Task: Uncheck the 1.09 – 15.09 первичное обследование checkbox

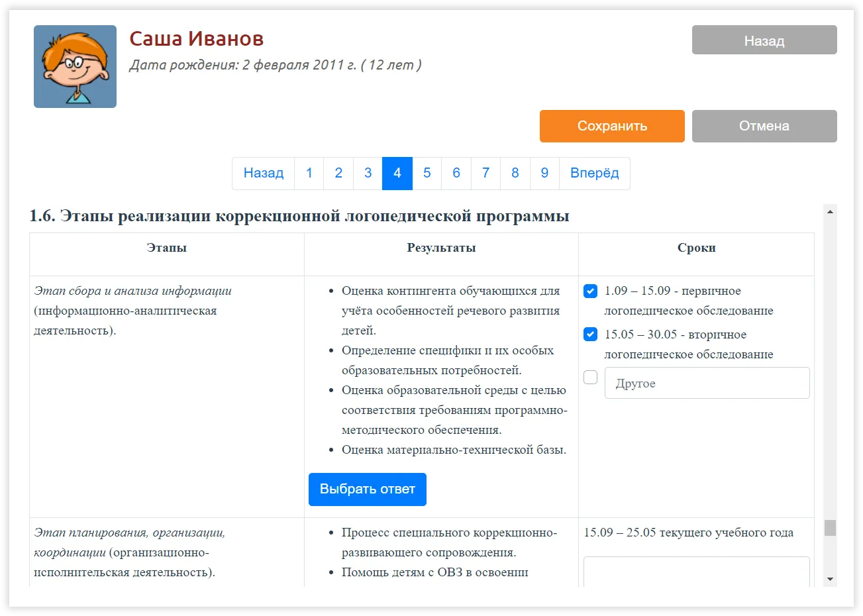Action: [590, 291]
